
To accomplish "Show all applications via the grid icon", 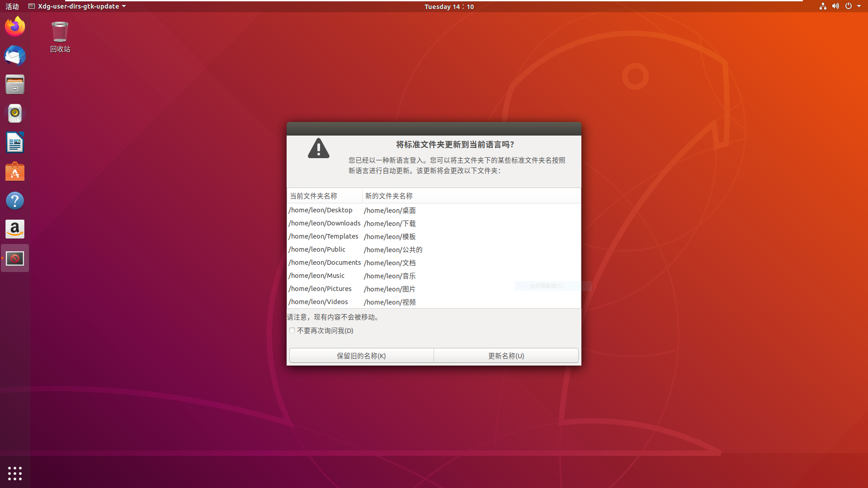I will [15, 473].
